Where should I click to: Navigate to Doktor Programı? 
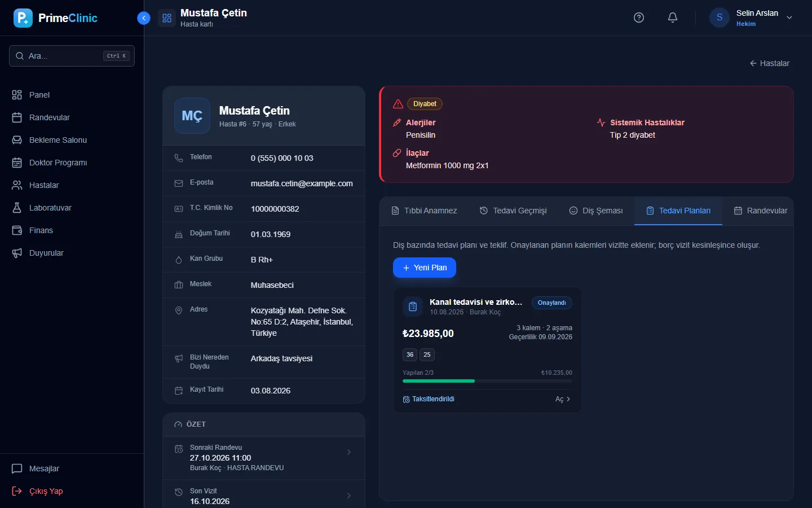[x=72, y=163]
